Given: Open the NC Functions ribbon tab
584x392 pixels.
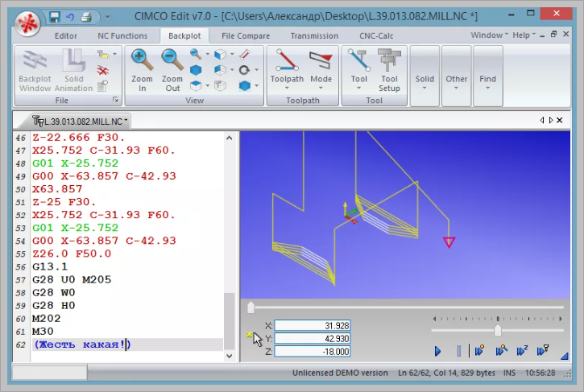Looking at the screenshot, I should coord(122,35).
